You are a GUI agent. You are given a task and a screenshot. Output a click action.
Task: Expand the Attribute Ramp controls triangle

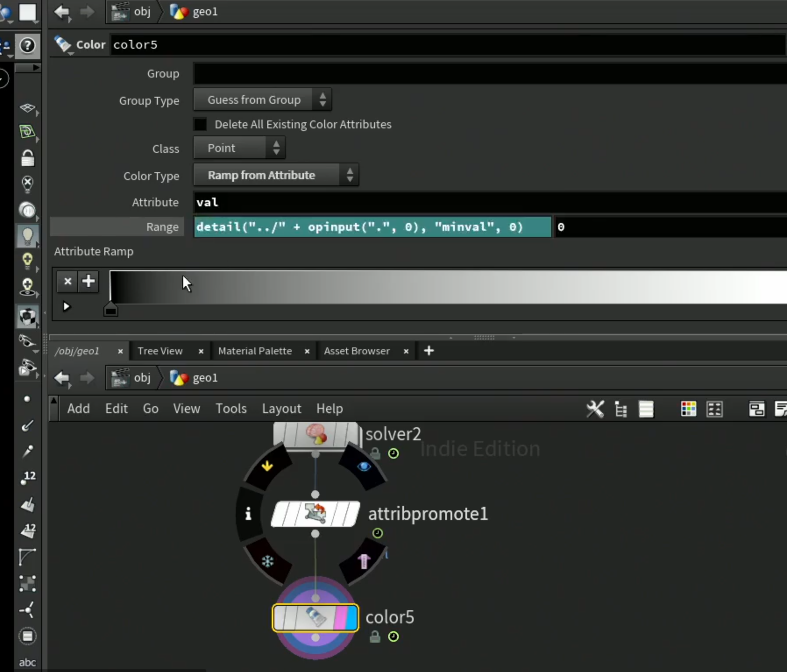(66, 306)
